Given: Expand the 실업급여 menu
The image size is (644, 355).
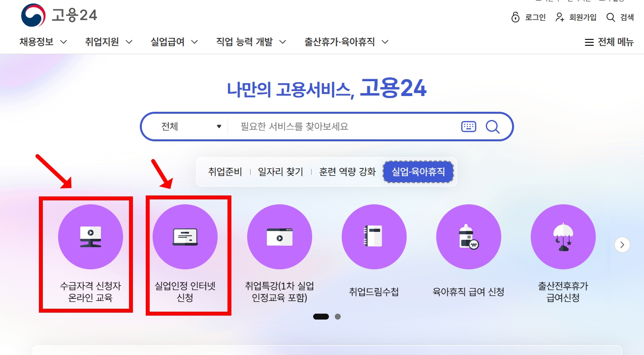Looking at the screenshot, I should click(x=174, y=42).
